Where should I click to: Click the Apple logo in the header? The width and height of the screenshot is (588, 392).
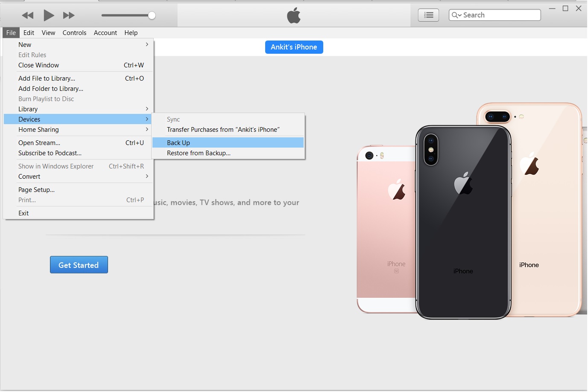click(x=294, y=15)
